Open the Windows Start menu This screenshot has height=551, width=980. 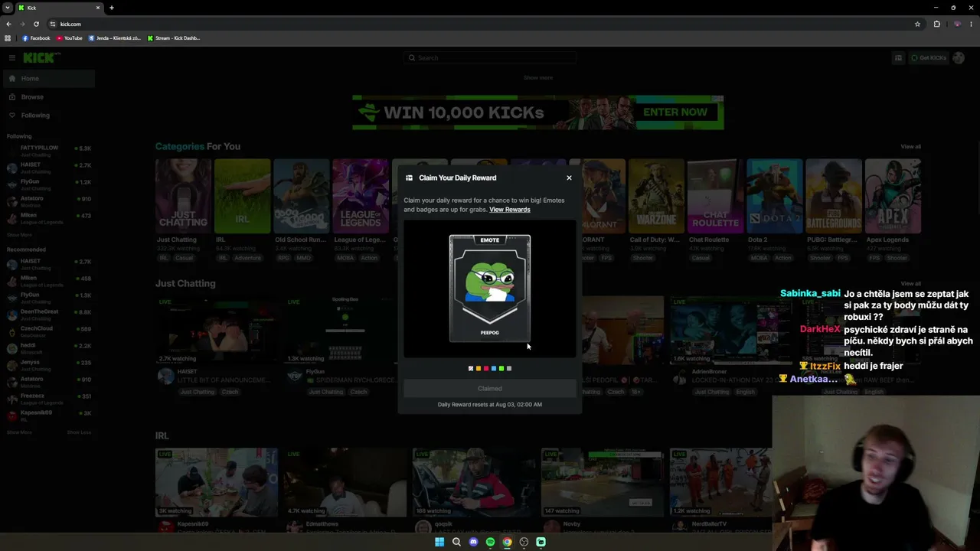click(x=439, y=542)
